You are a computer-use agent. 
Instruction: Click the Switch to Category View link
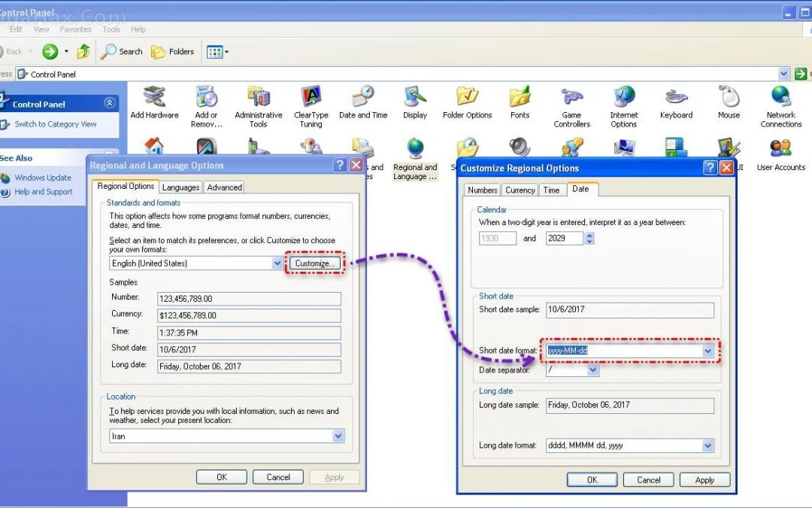coord(56,124)
